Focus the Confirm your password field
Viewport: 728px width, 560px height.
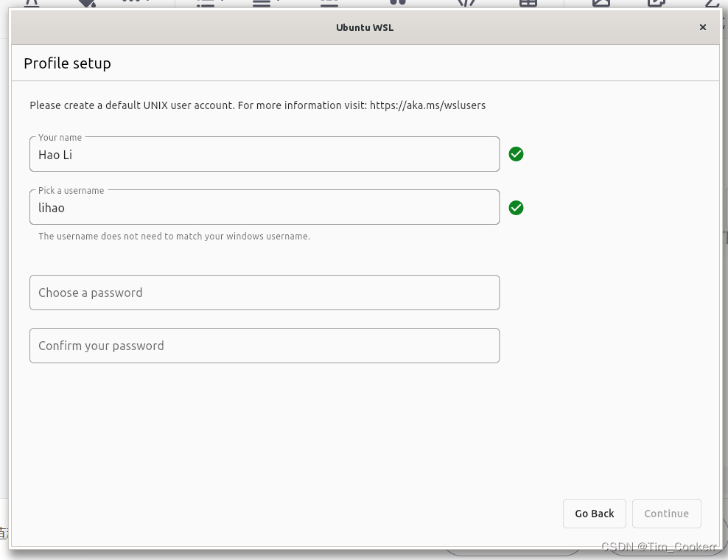(x=265, y=346)
